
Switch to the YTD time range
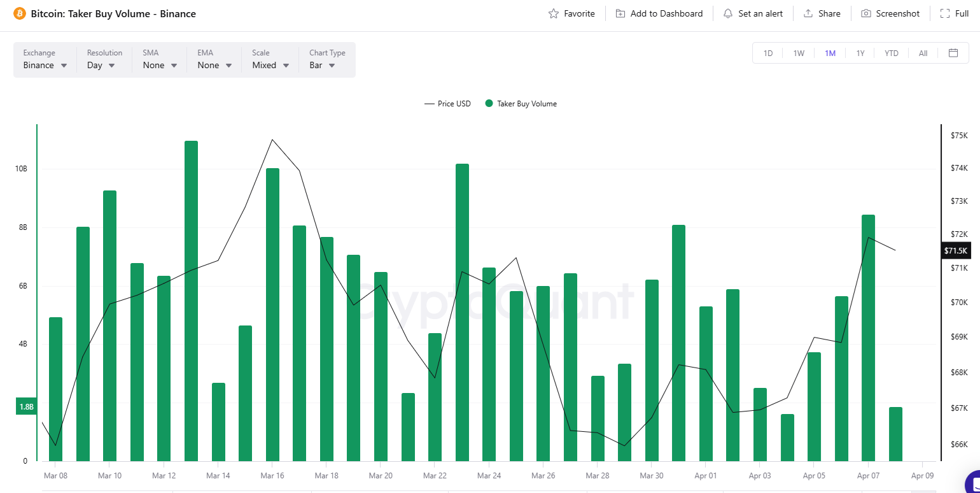[x=891, y=53]
